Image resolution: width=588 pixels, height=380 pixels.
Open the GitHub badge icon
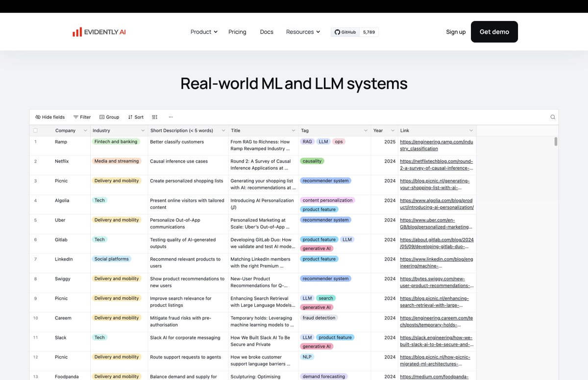pos(337,32)
